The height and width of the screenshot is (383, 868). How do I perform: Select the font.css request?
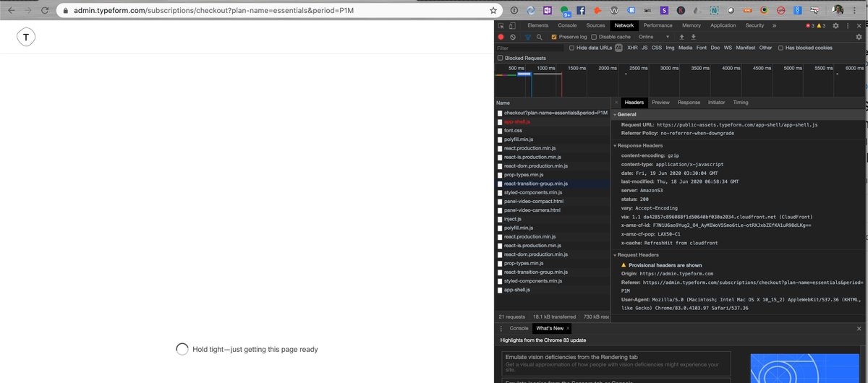click(553, 131)
